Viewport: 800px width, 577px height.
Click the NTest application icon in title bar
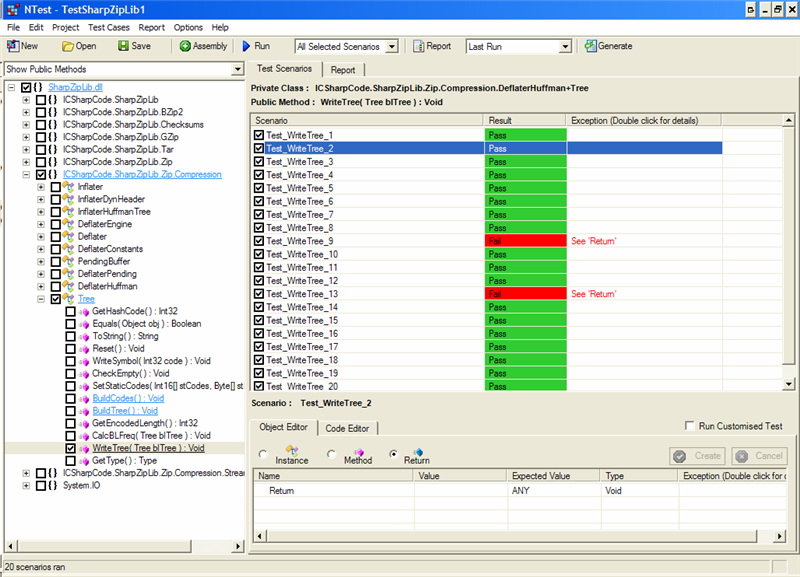tap(13, 10)
